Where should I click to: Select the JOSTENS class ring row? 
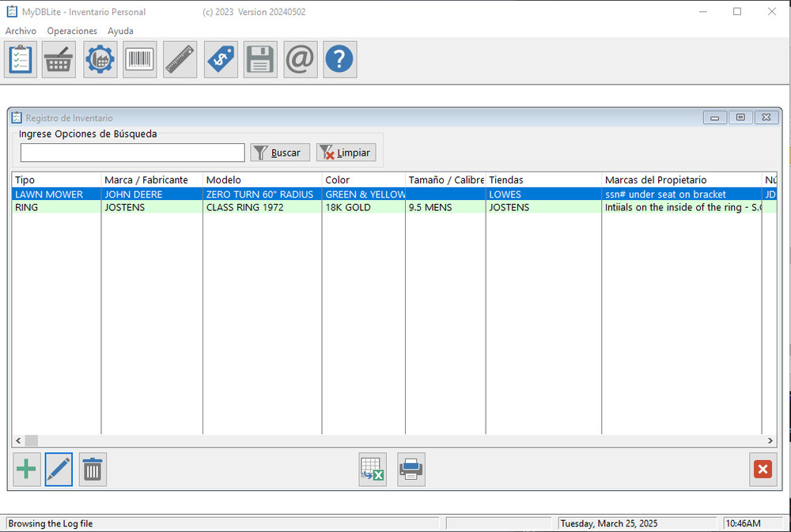[237, 207]
